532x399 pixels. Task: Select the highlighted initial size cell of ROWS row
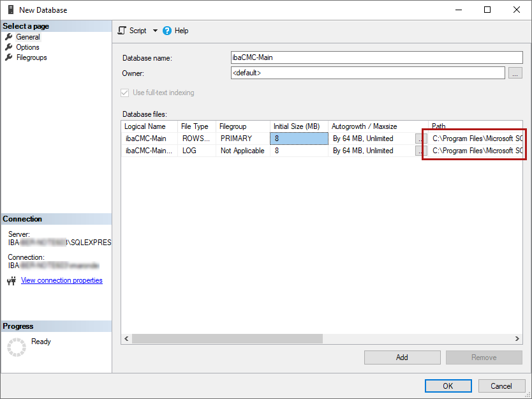coord(299,139)
